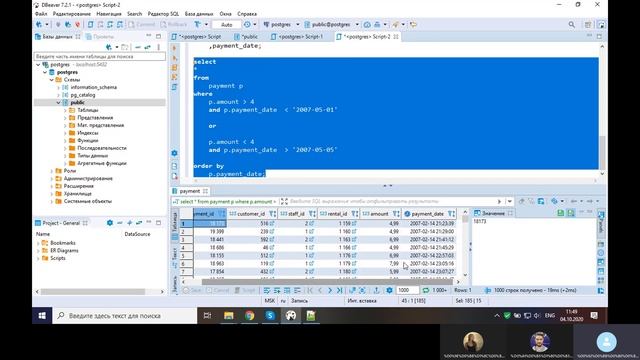Screen dimensions: 640x360
Task: Export result set icon in bottom toolbar
Action: pos(376,290)
